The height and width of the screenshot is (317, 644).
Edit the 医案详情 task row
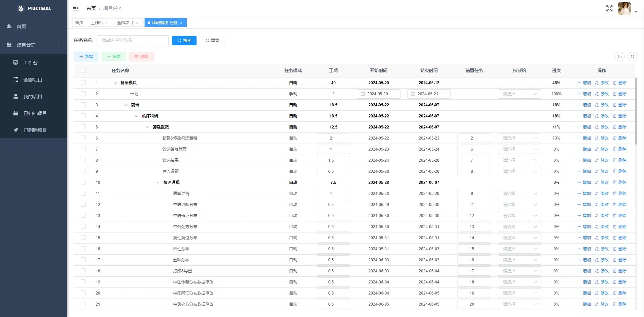pyautogui.click(x=602, y=194)
